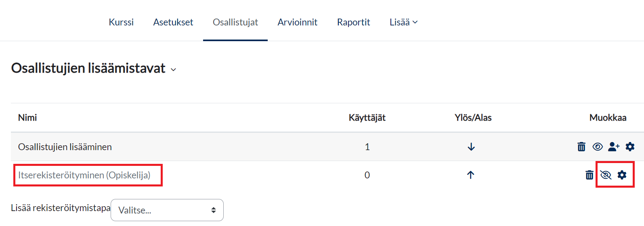This screenshot has width=644, height=226.
Task: Delete the Osallistujien lisääminen enrollment method
Action: [x=581, y=147]
